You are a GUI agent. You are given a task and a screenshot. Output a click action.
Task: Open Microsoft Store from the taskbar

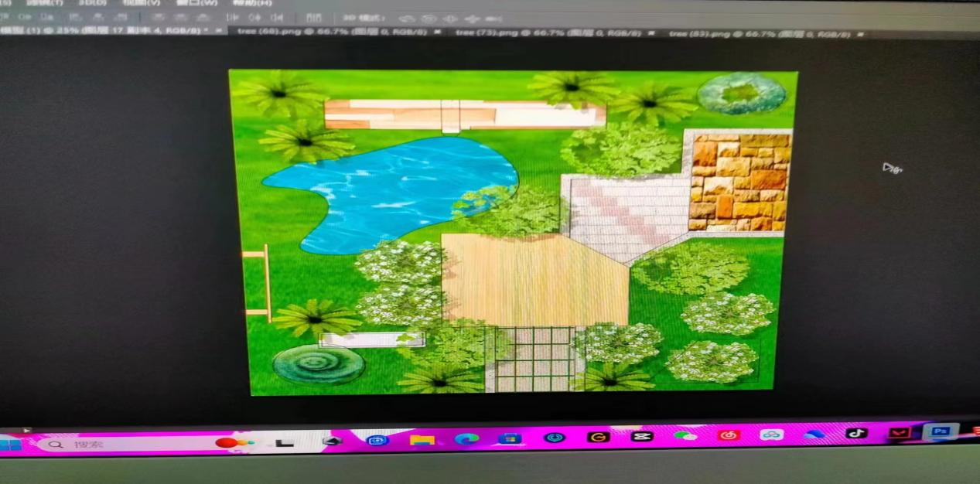click(x=510, y=438)
